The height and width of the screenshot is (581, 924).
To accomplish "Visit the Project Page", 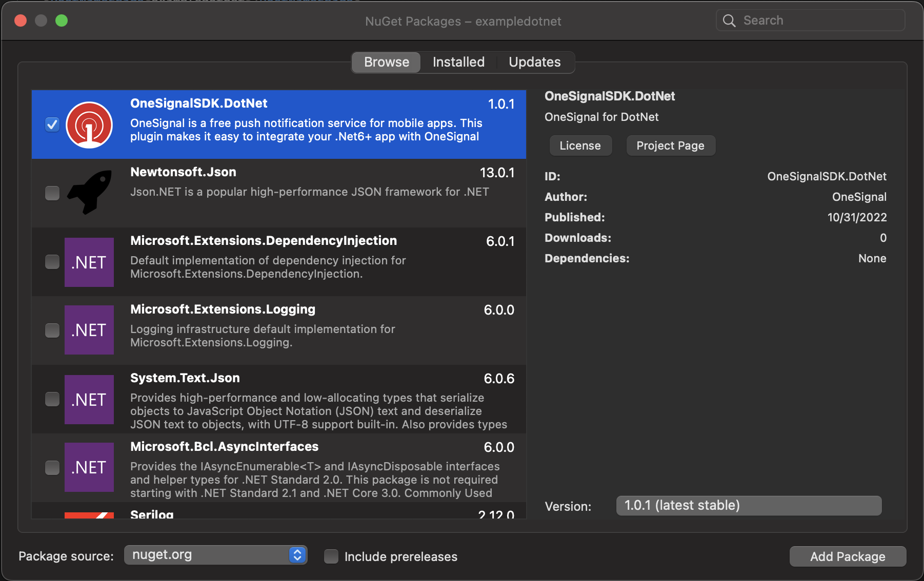I will pyautogui.click(x=671, y=146).
